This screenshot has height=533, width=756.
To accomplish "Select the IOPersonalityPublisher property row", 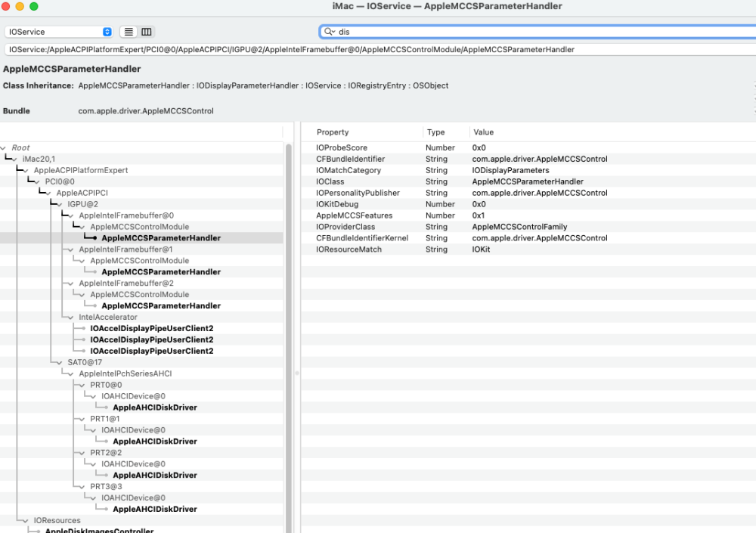I will pyautogui.click(x=528, y=193).
